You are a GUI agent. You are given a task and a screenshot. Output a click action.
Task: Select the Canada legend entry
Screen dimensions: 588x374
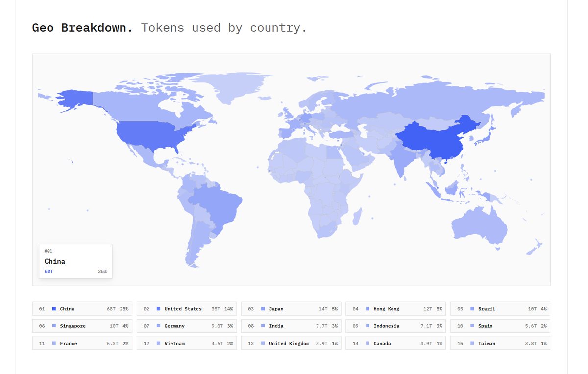pos(396,343)
